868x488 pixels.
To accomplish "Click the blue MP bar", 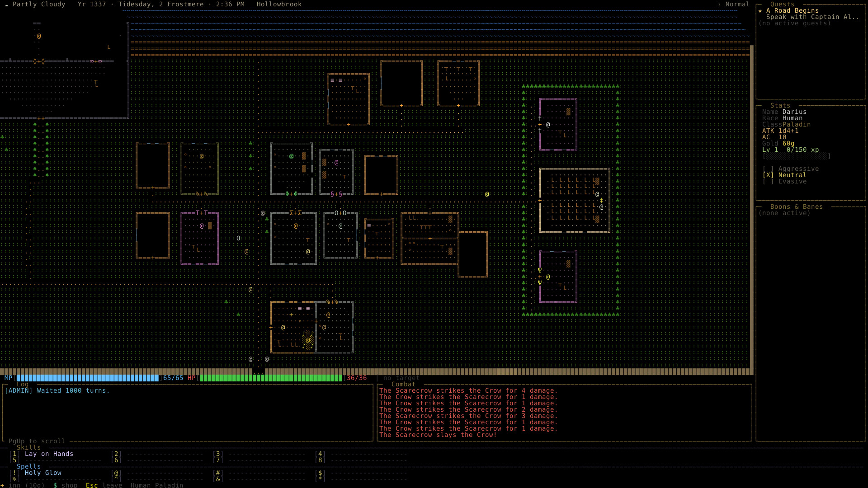I will tap(88, 378).
